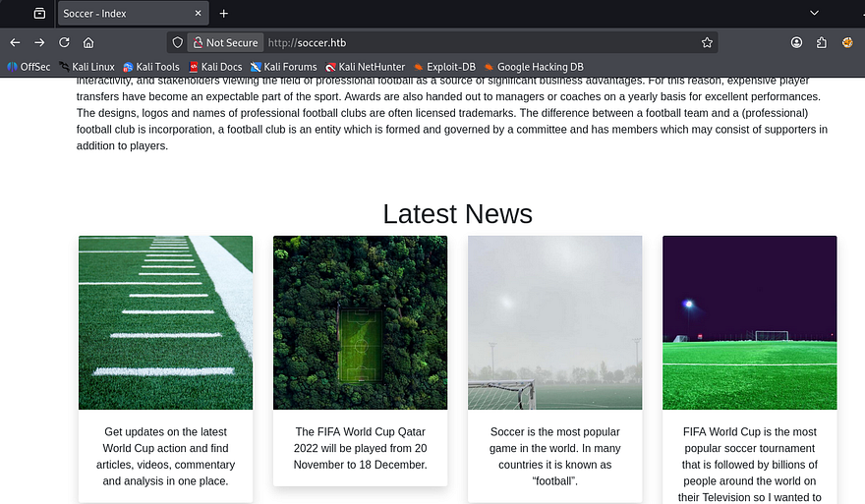Open the recent browsing tab view icon
865x504 pixels.
point(39,14)
